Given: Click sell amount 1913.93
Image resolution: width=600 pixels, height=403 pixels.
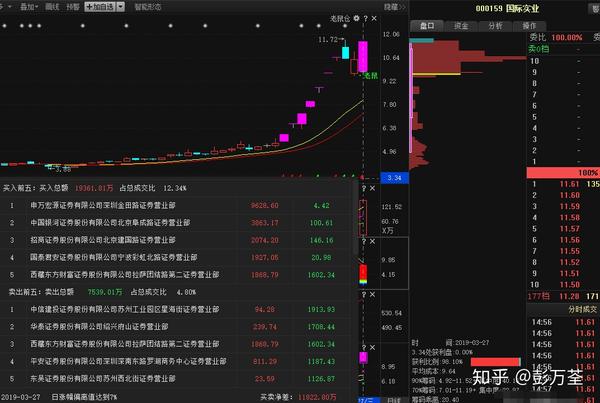Looking at the screenshot, I should point(321,309).
